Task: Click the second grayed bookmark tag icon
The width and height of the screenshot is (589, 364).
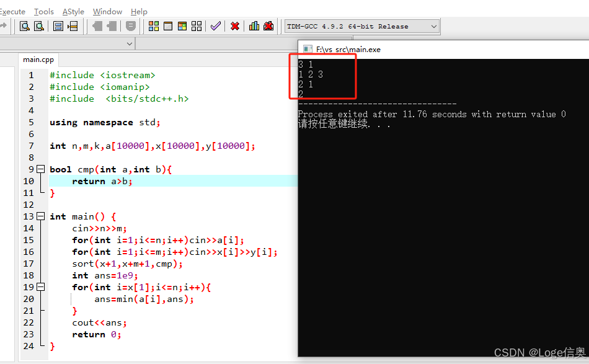Action: coord(112,26)
